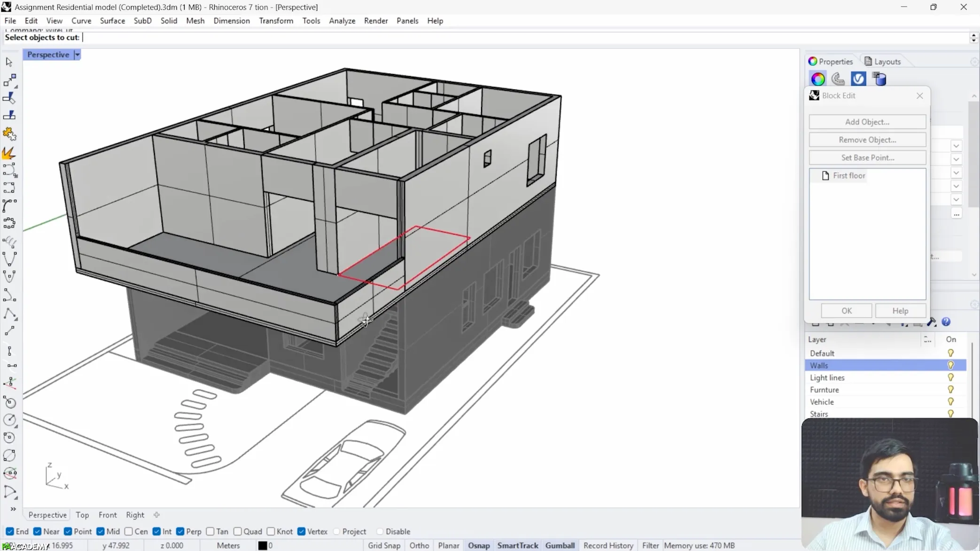Image resolution: width=980 pixels, height=551 pixels.
Task: Open the Transform menu
Action: [x=276, y=21]
